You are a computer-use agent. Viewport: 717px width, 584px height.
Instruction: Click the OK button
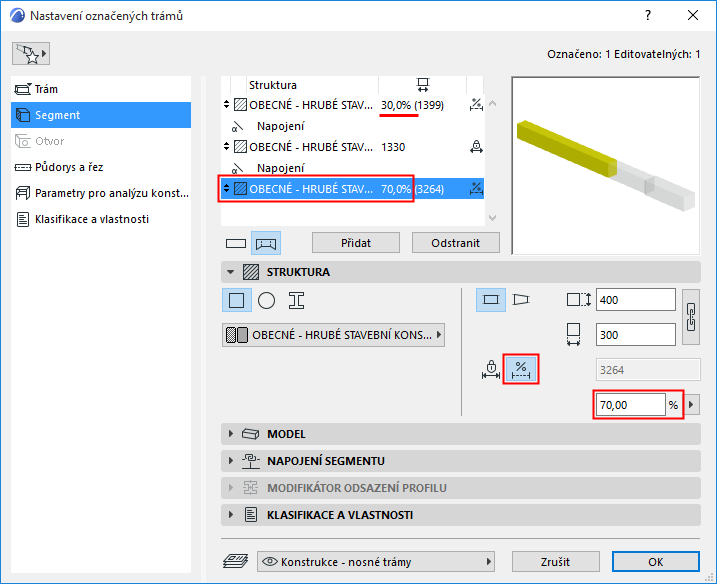(656, 562)
